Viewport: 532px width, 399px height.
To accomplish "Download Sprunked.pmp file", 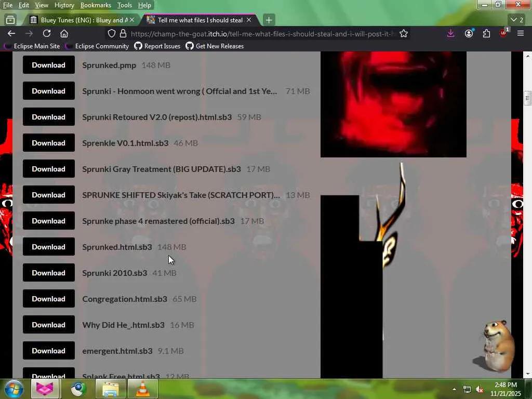I will [x=48, y=65].
